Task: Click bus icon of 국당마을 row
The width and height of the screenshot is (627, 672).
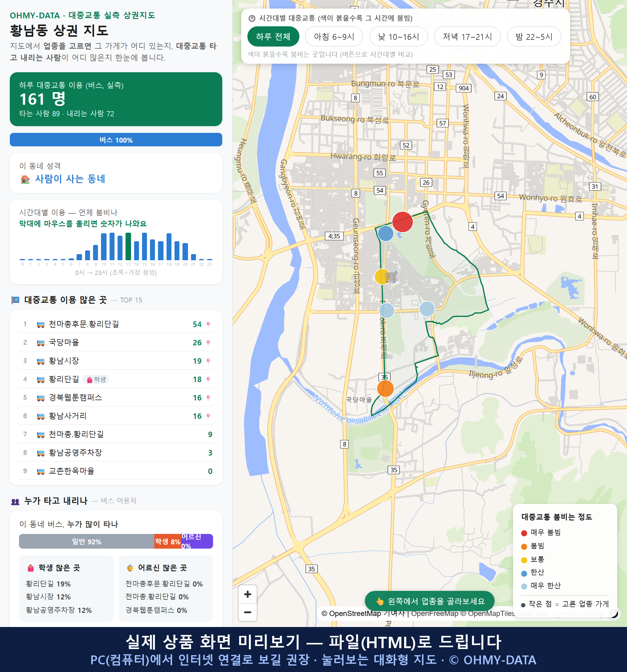Action: pos(40,343)
